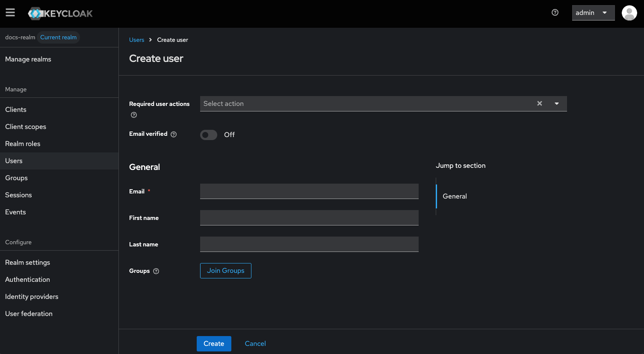Click the Join Groups button

click(x=225, y=271)
